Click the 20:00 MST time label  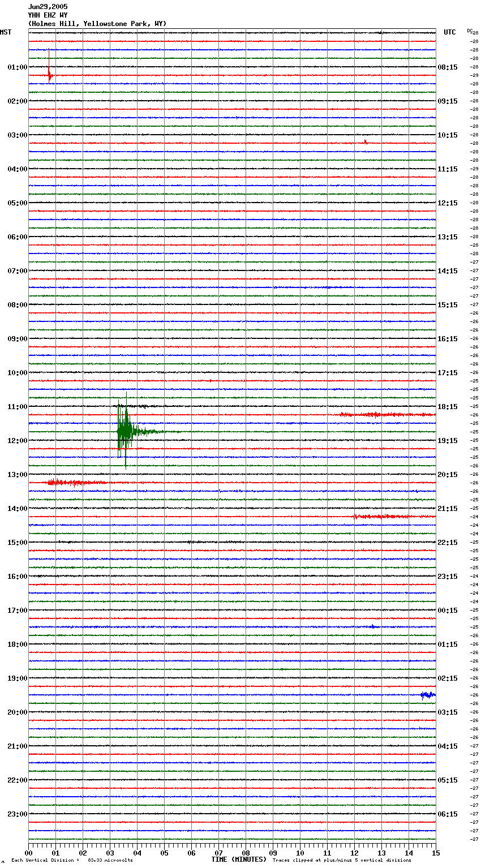[18, 712]
